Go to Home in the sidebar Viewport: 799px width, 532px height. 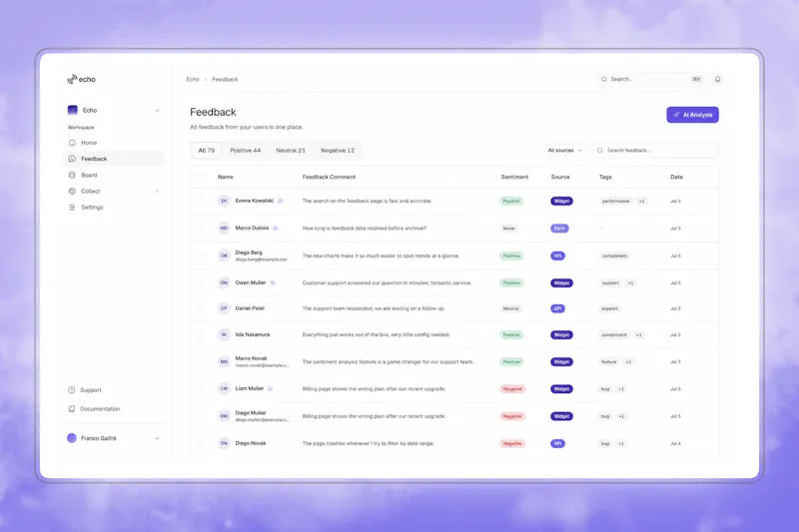[114, 143]
